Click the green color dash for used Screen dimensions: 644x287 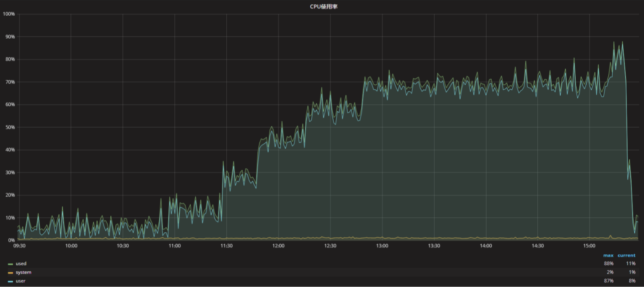(11, 264)
